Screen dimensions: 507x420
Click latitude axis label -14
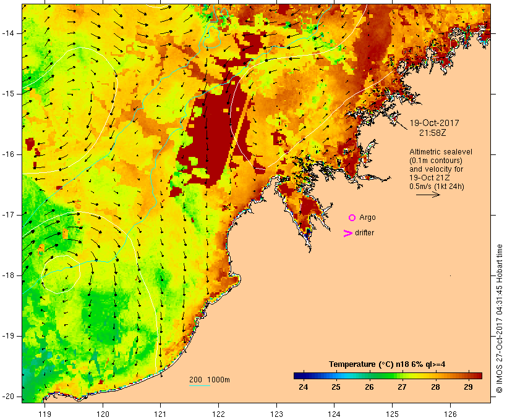pyautogui.click(x=8, y=33)
